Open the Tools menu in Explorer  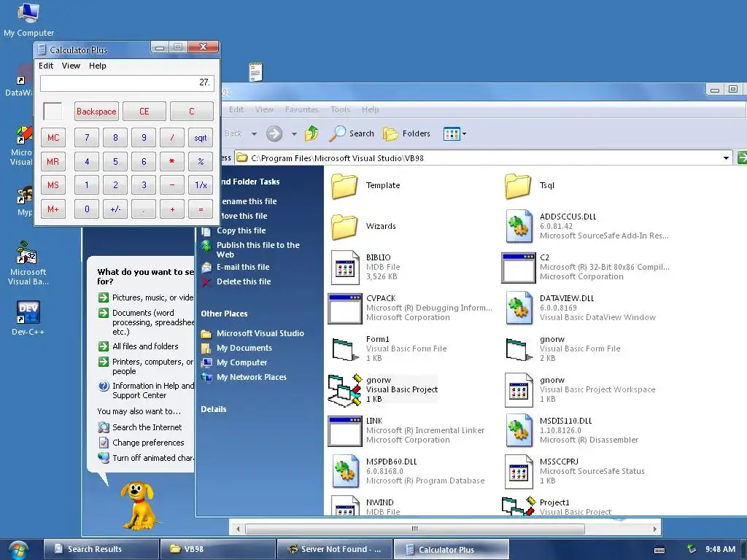[340, 109]
